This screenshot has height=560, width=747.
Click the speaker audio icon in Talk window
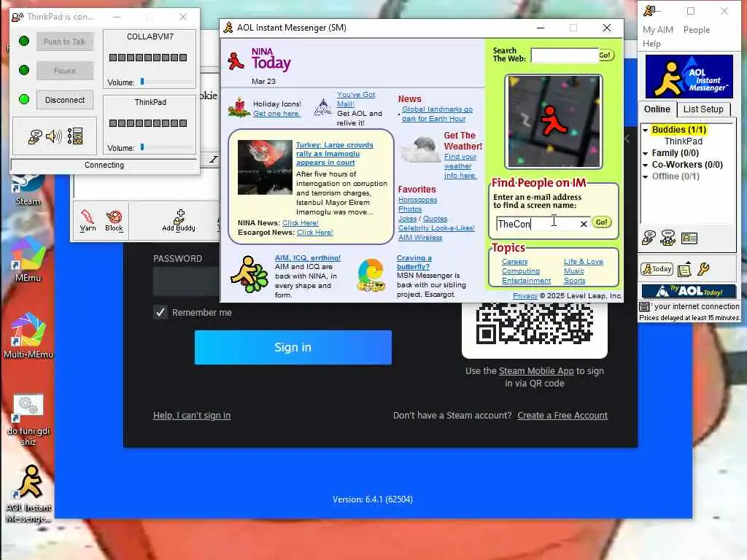click(54, 136)
